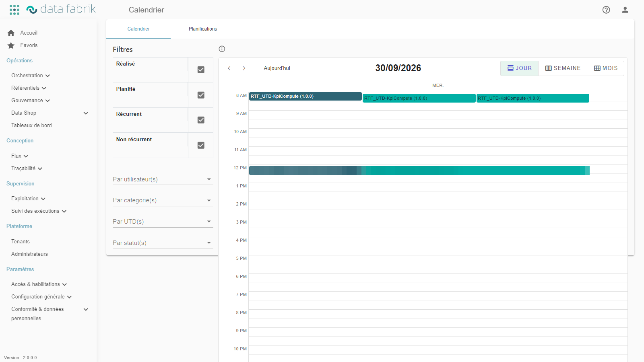The height and width of the screenshot is (362, 644).
Task: Uncheck the Planifié filter checkbox
Action: tap(201, 95)
